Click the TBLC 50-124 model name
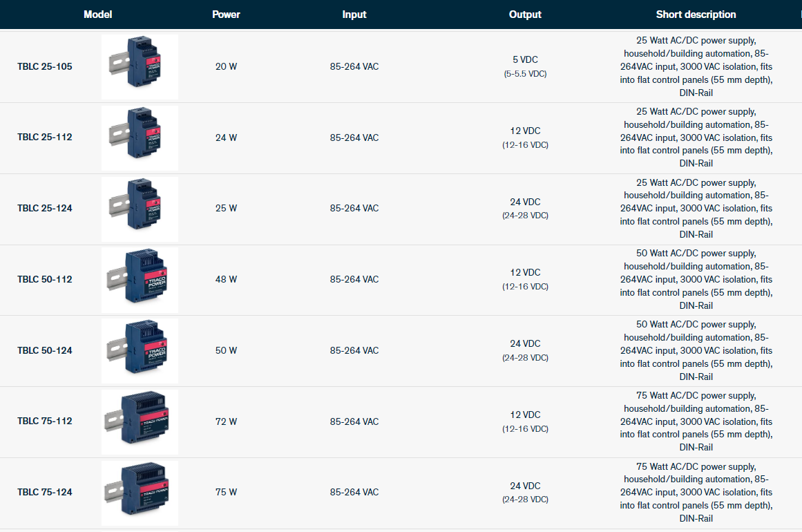 pos(45,351)
